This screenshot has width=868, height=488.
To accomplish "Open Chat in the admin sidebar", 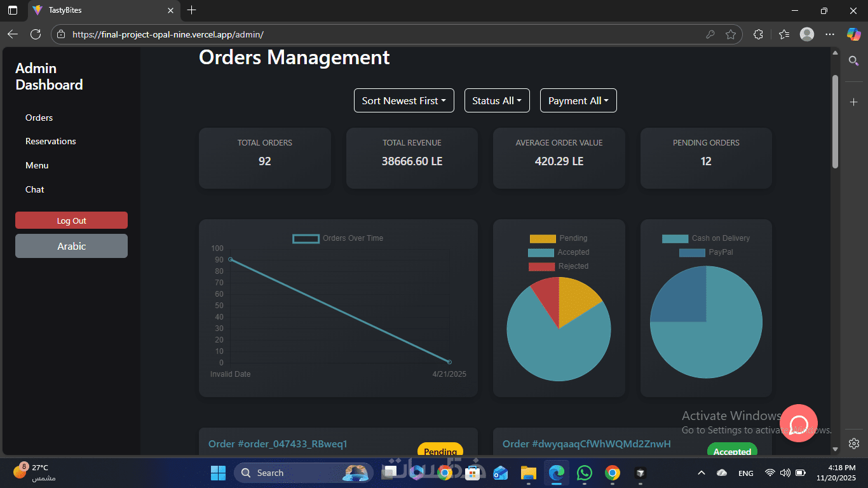I will pyautogui.click(x=35, y=189).
